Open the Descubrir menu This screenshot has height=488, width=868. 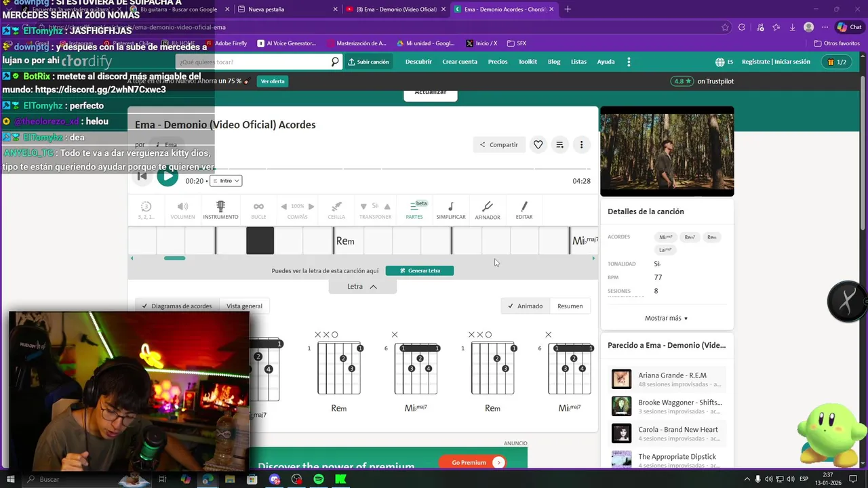click(x=418, y=62)
